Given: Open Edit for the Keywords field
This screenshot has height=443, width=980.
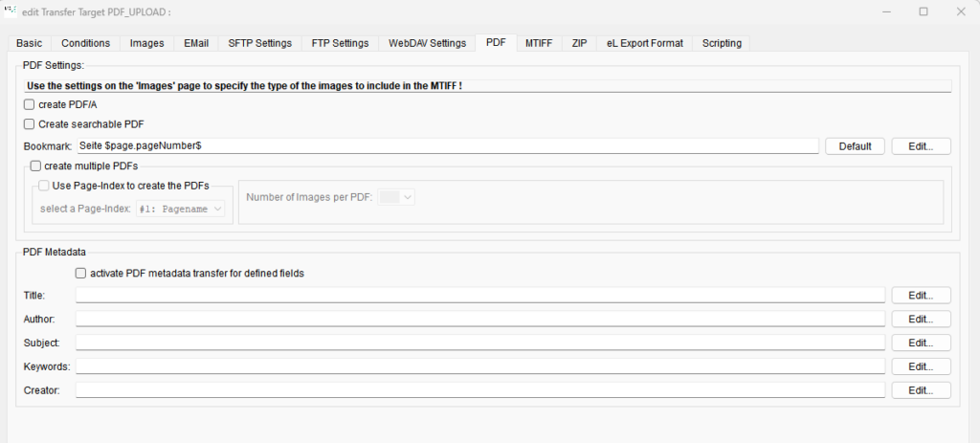Looking at the screenshot, I should click(x=921, y=366).
